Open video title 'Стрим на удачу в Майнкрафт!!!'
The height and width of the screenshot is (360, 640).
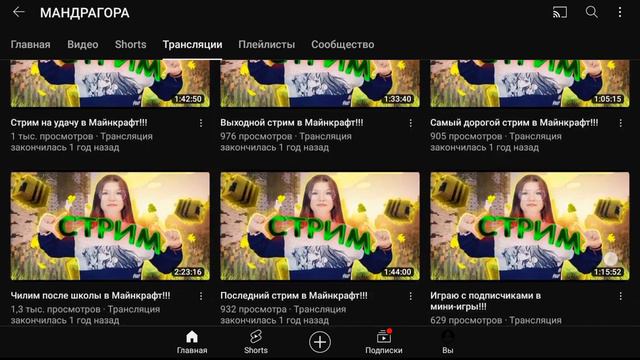[79, 122]
